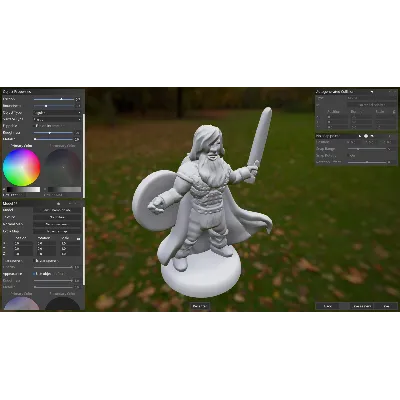Open the second dropdown in the upper-left parameters panel
The image size is (400, 400).
tap(57, 119)
